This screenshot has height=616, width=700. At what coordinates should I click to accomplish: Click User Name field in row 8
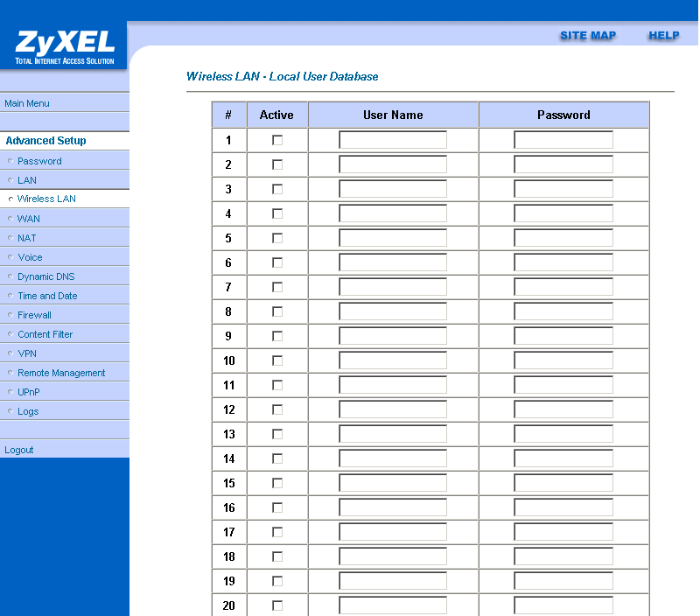click(x=393, y=311)
